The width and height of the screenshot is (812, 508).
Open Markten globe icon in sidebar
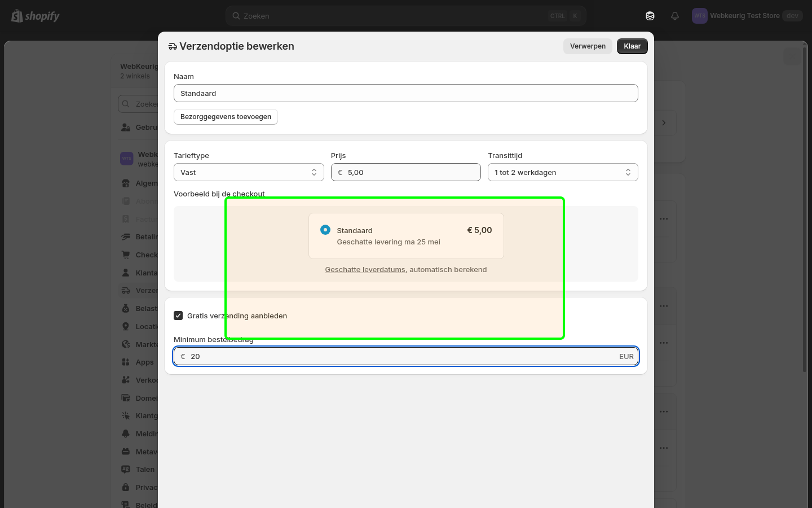[x=126, y=344]
